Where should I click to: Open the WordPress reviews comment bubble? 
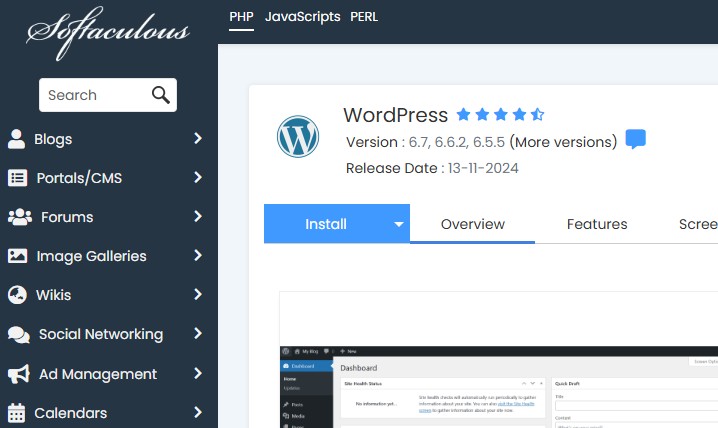[x=635, y=140]
